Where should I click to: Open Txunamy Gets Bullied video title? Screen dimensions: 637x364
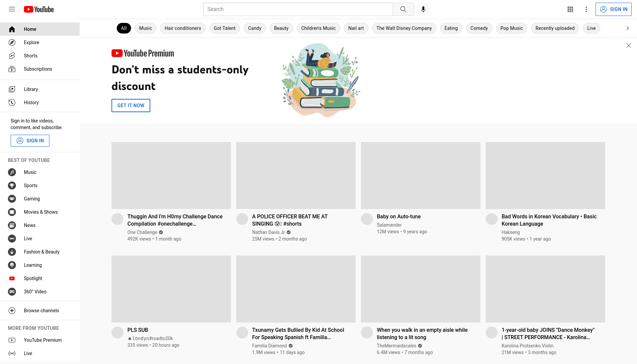pyautogui.click(x=298, y=333)
